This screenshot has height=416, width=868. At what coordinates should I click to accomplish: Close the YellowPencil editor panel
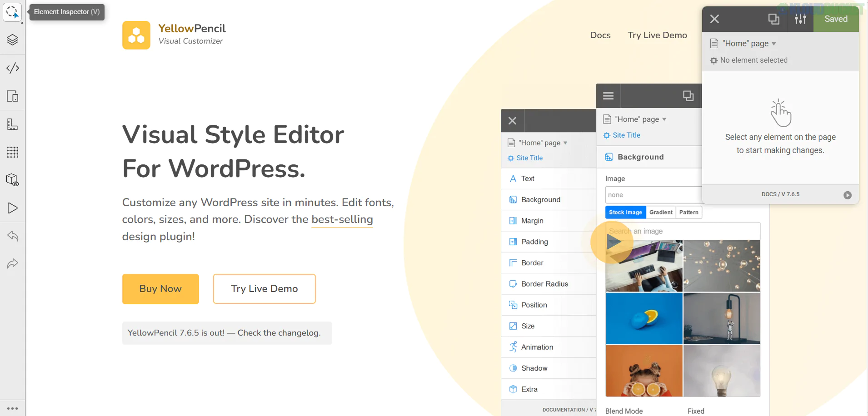click(x=714, y=19)
